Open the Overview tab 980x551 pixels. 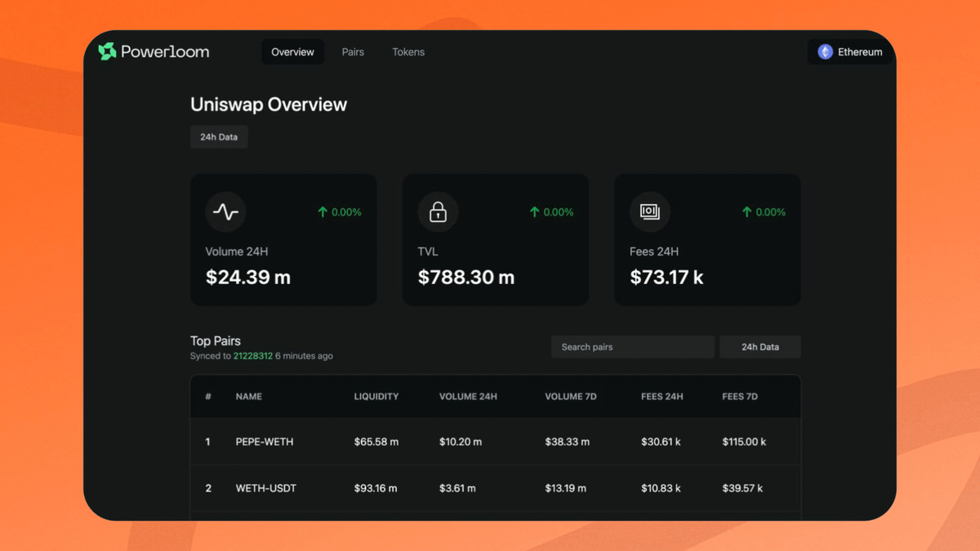(x=292, y=51)
